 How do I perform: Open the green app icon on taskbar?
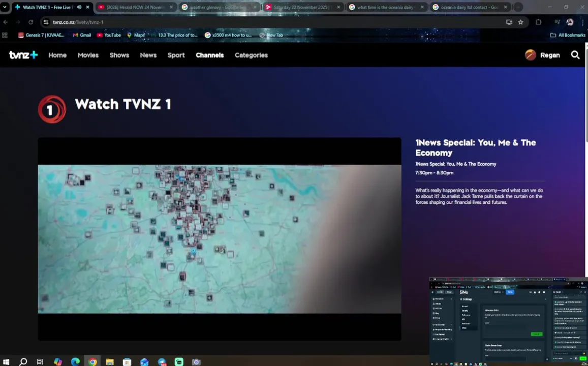tap(179, 362)
